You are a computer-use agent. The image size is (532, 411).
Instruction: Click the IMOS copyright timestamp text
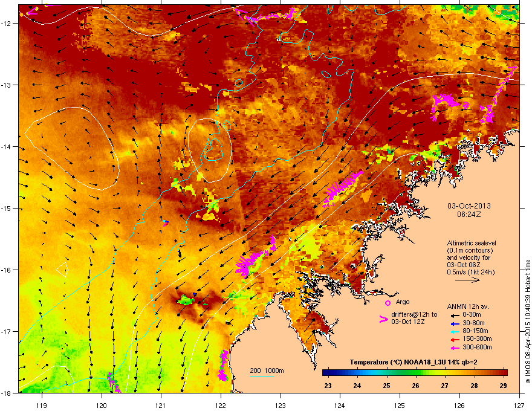pos(528,322)
